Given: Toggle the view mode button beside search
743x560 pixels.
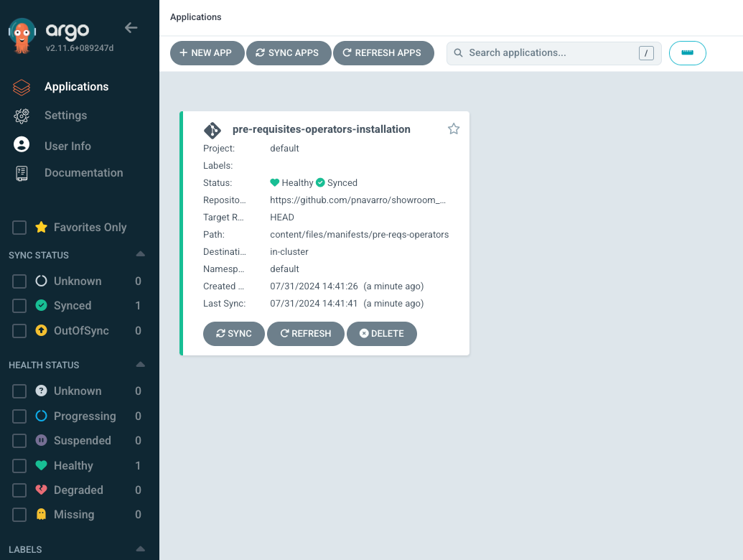Looking at the screenshot, I should 687,53.
